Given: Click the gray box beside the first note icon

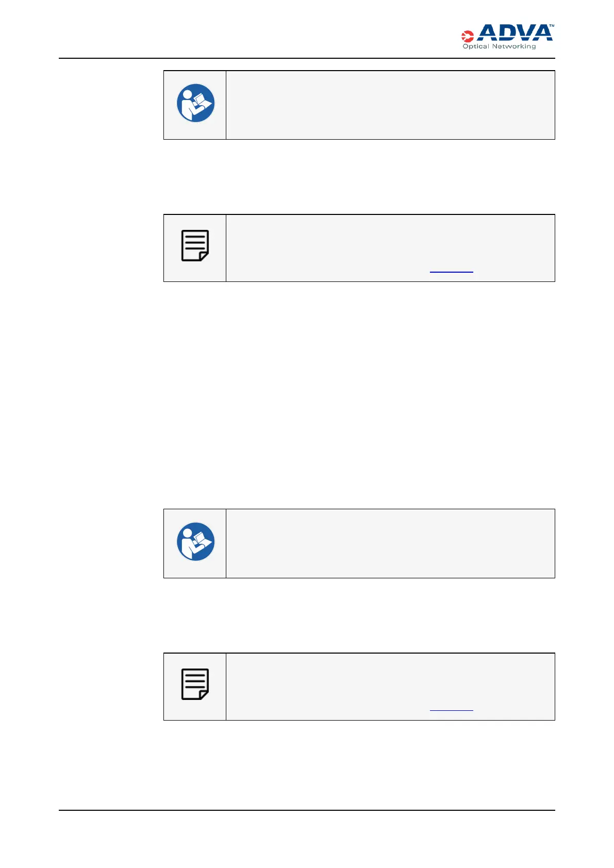Looking at the screenshot, I should pos(390,242).
